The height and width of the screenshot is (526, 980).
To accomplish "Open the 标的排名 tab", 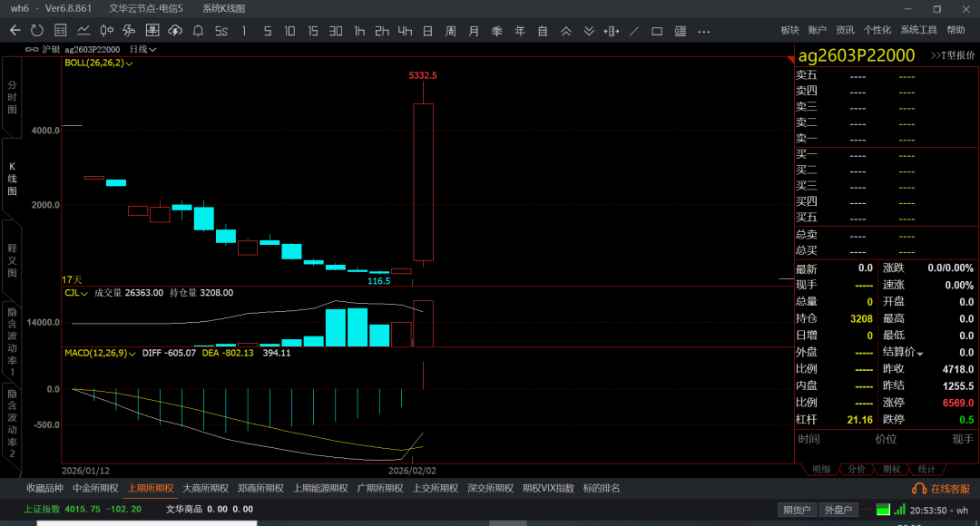I will (602, 489).
